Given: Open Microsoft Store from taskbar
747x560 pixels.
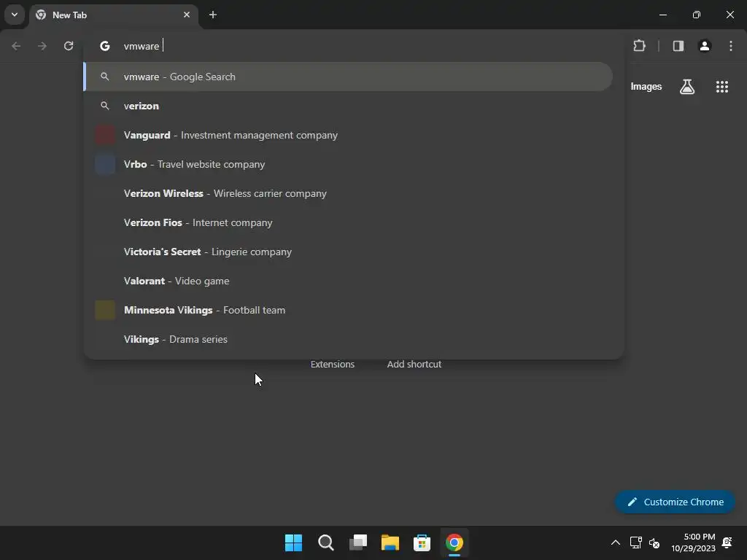Looking at the screenshot, I should coord(422,542).
